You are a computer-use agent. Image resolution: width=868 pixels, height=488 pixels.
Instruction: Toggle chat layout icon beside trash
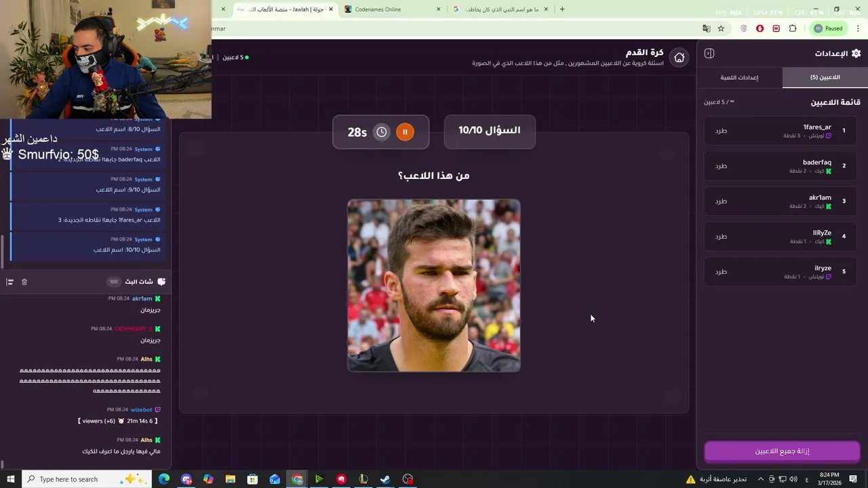point(9,282)
